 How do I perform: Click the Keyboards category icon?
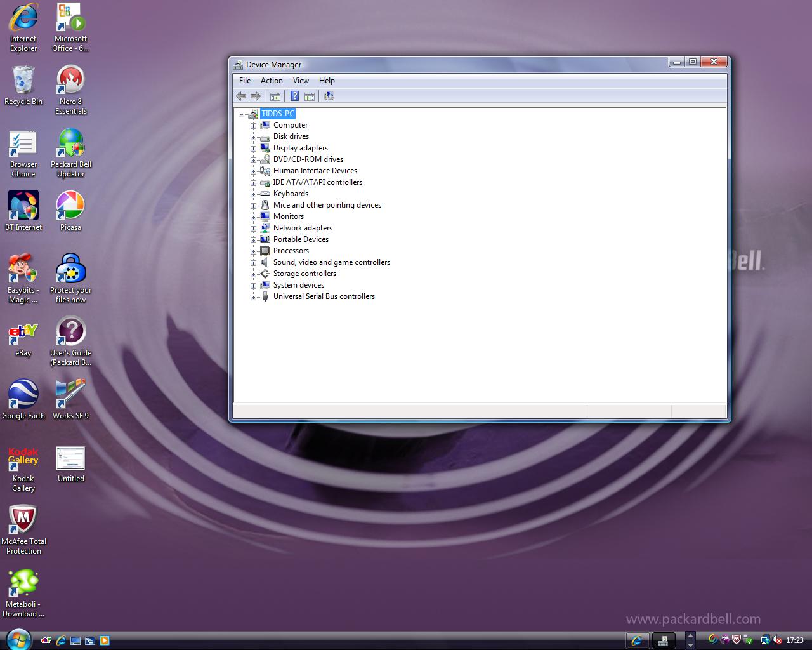click(265, 194)
